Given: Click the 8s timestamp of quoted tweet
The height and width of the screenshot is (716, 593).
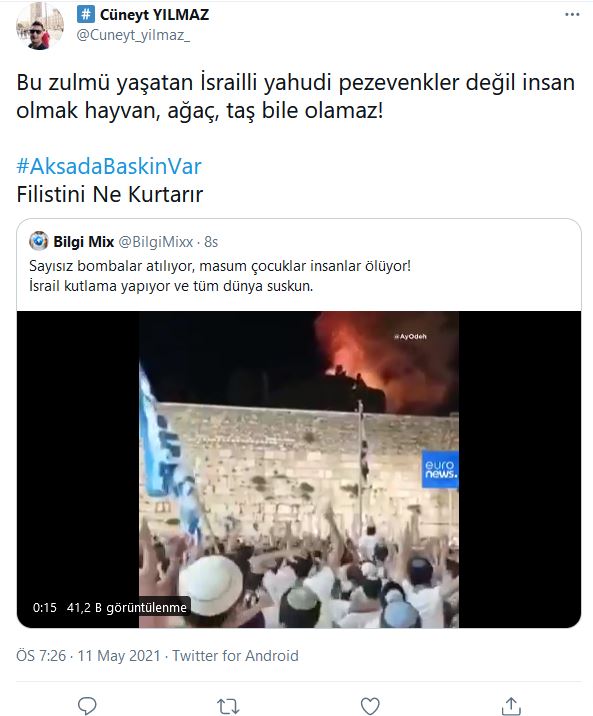Looking at the screenshot, I should pyautogui.click(x=211, y=242).
